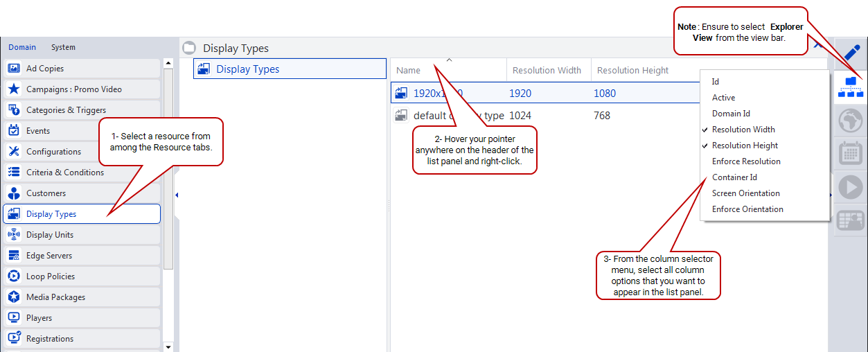Click the play button view icon
Viewport: 868px width, 352px height.
coord(851,187)
